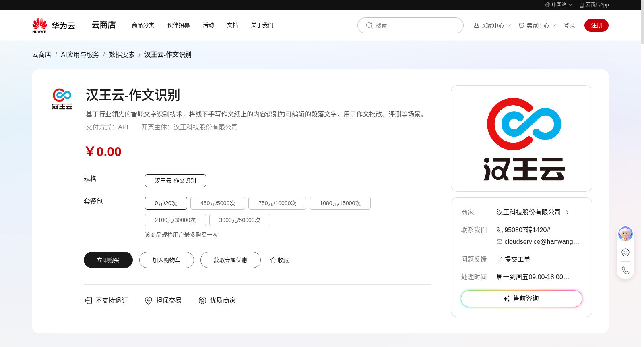Open the 提交工单 link

click(x=517, y=260)
